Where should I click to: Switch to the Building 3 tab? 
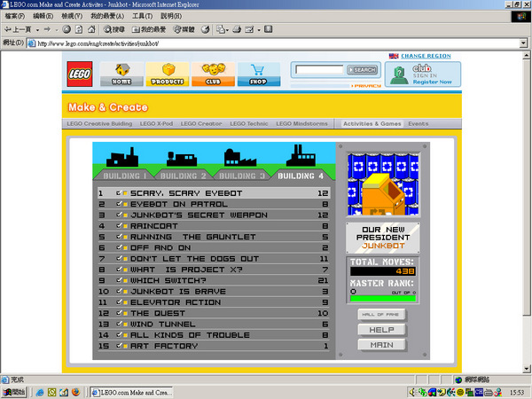point(242,176)
